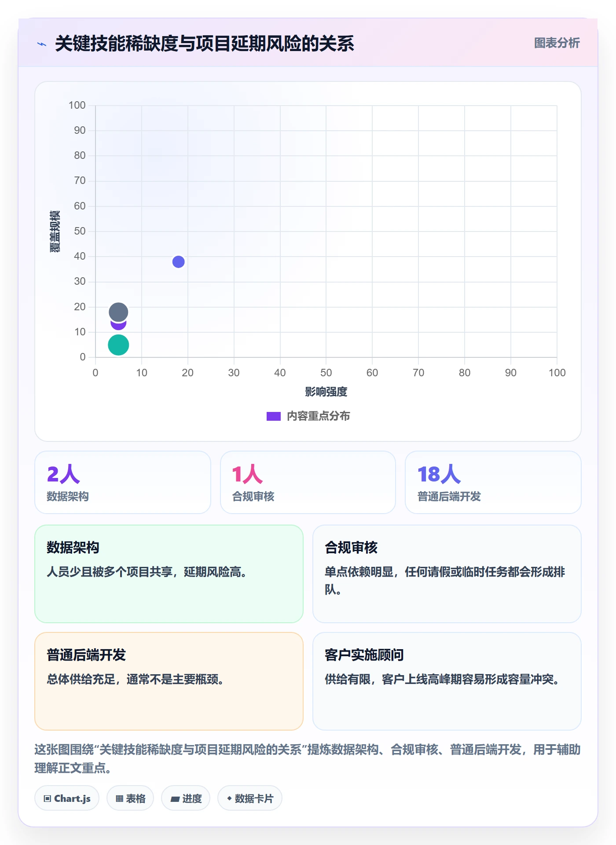Click the green 数据架构 description card
The height and width of the screenshot is (845, 616).
[169, 574]
